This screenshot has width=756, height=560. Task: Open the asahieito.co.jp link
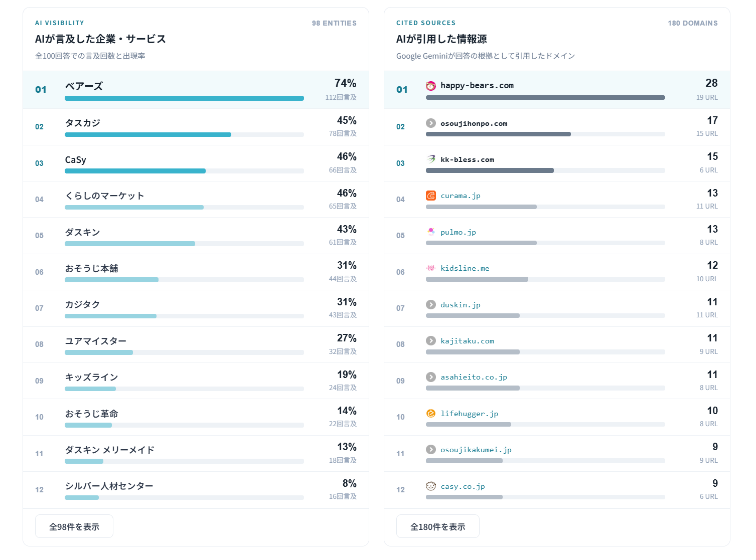pyautogui.click(x=474, y=377)
